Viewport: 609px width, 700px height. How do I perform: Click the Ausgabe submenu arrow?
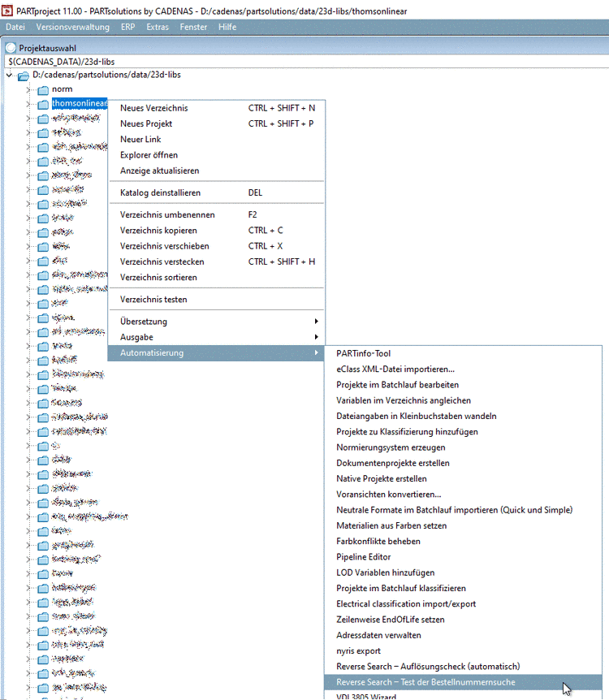[x=316, y=337]
